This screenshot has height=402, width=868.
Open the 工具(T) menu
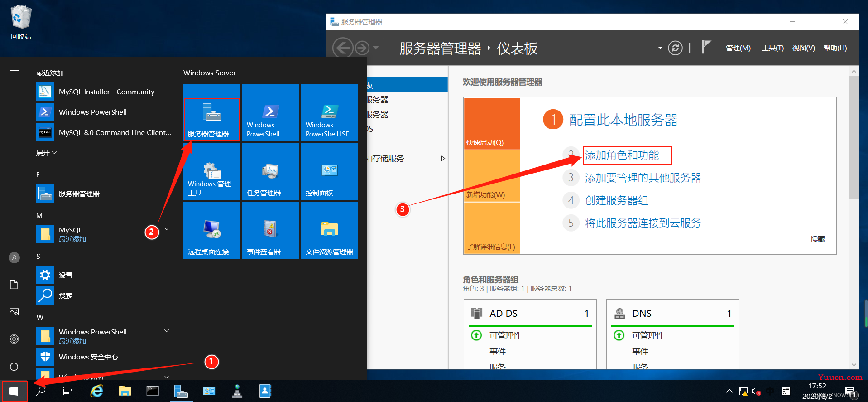(772, 48)
